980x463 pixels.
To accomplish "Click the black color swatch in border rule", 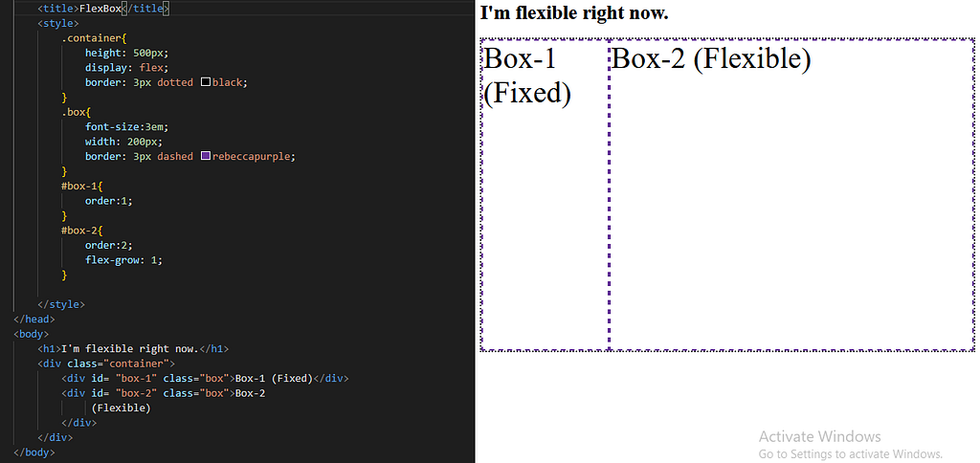I will coord(206,82).
